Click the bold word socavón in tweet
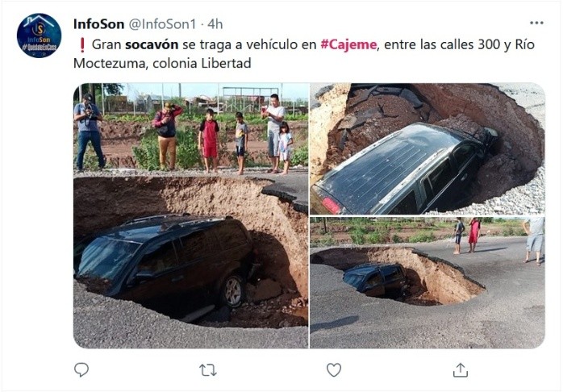Image resolution: width=563 pixels, height=392 pixels. tap(152, 44)
